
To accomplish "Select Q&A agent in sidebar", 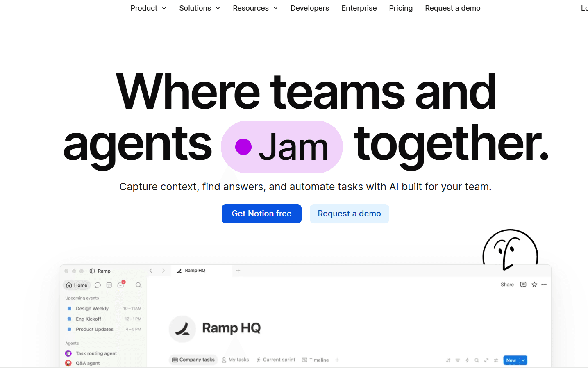I will (x=88, y=363).
